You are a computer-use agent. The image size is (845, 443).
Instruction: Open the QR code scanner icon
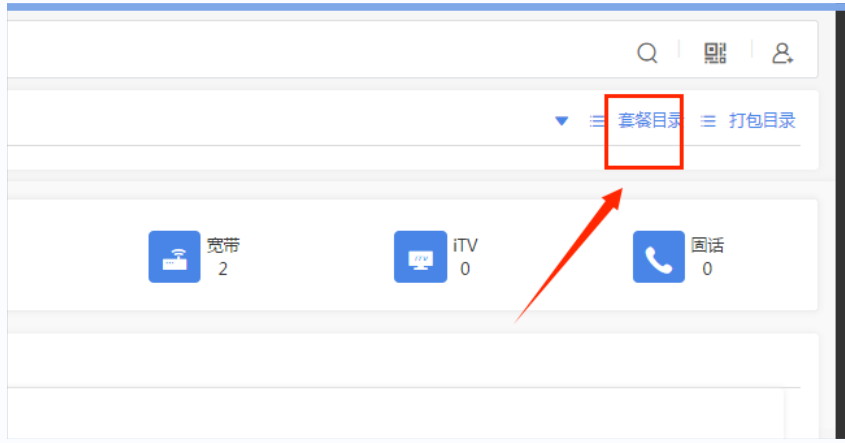click(x=715, y=53)
